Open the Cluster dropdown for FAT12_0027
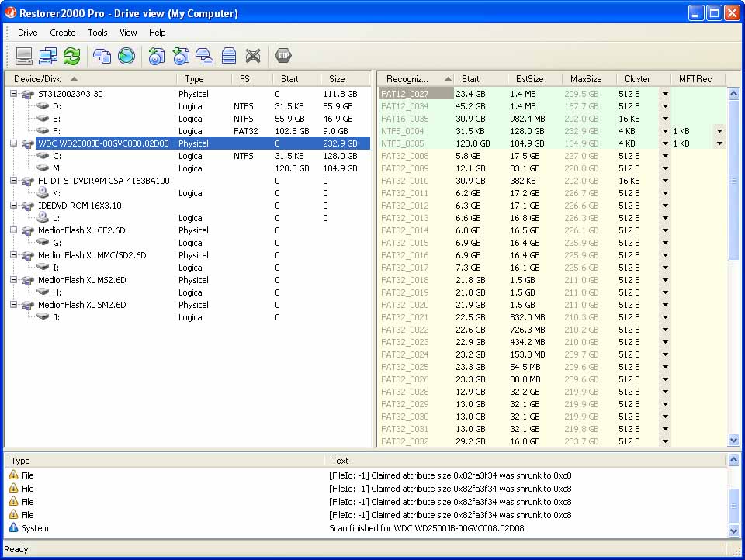The width and height of the screenshot is (745, 560). [665, 94]
